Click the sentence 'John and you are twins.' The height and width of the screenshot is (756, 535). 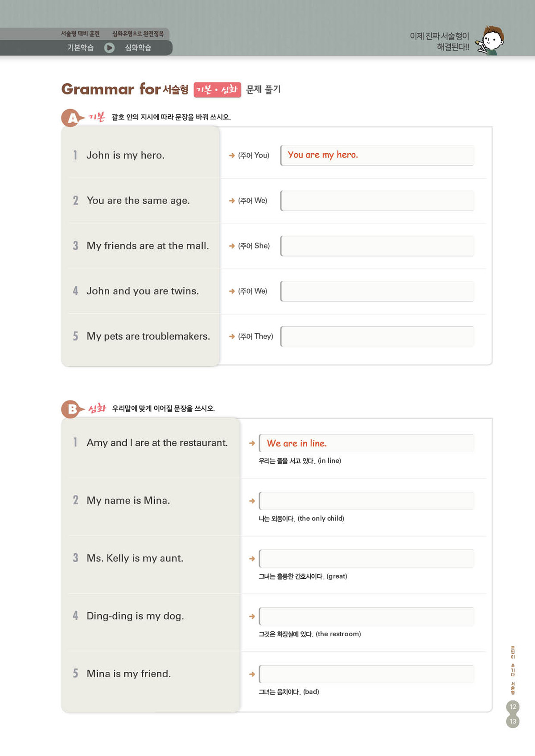click(x=143, y=291)
